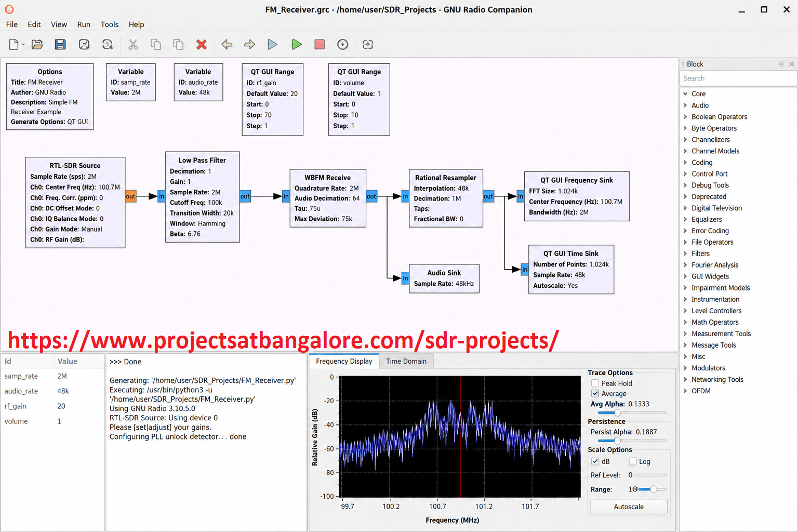Undo with left arrow icon
Viewport: 798px width, 532px height.
[227, 45]
